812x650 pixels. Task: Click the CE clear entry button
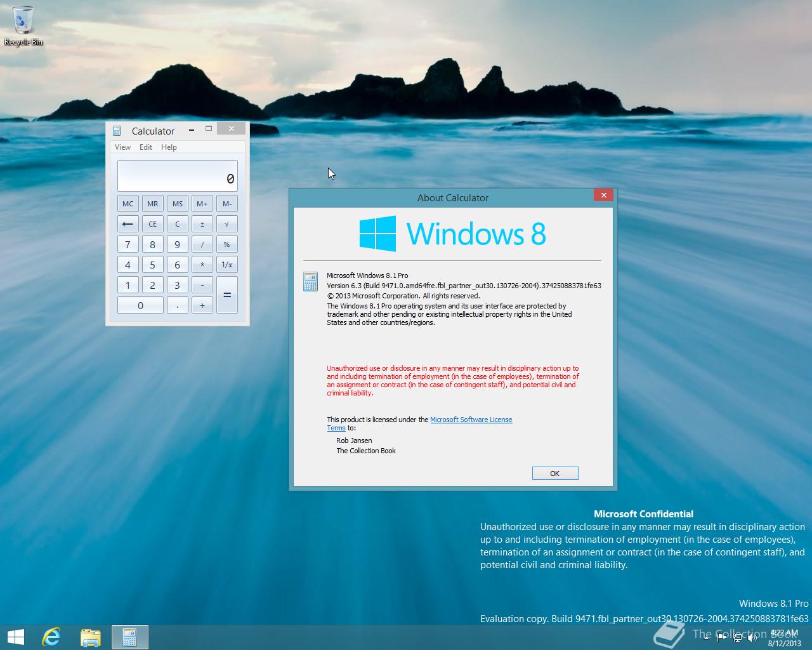pos(152,224)
